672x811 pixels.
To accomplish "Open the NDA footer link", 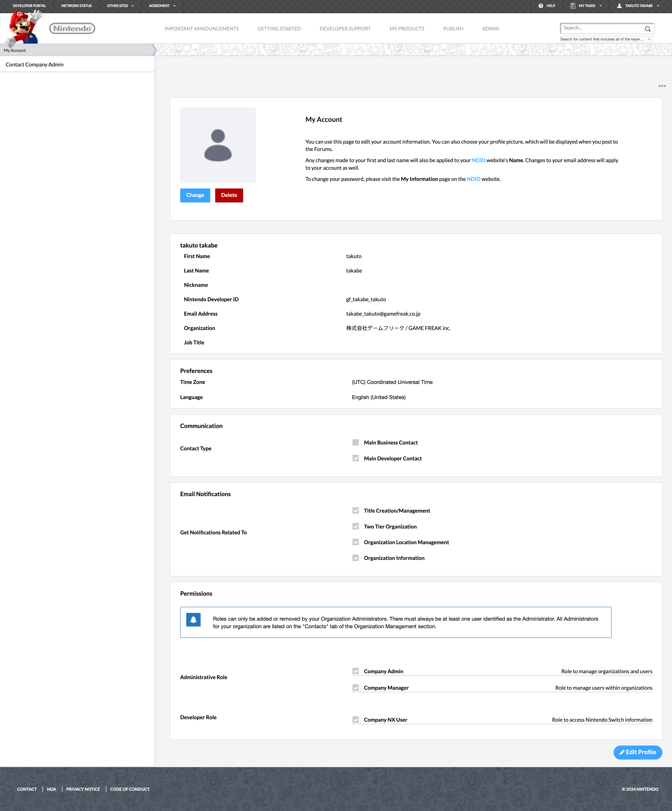I will coord(51,789).
